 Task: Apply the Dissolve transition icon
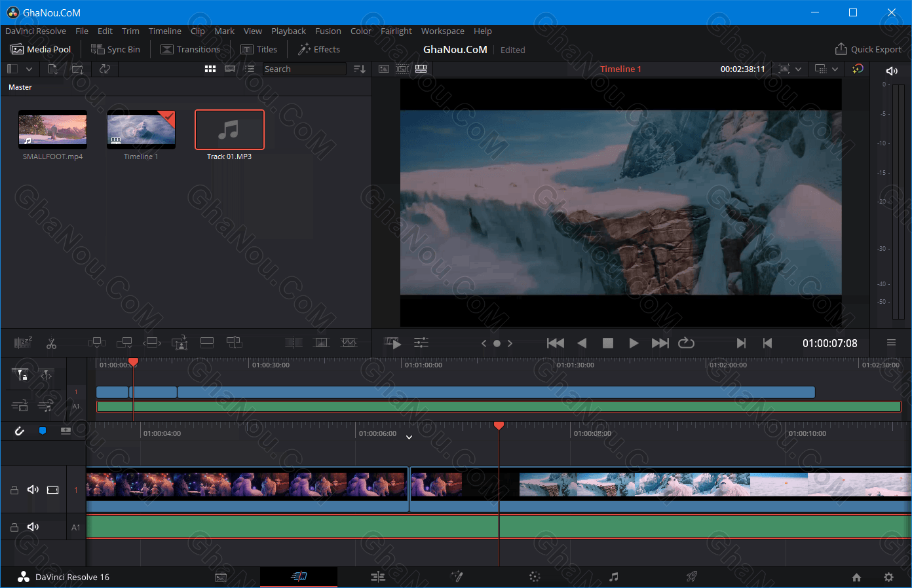(321, 342)
